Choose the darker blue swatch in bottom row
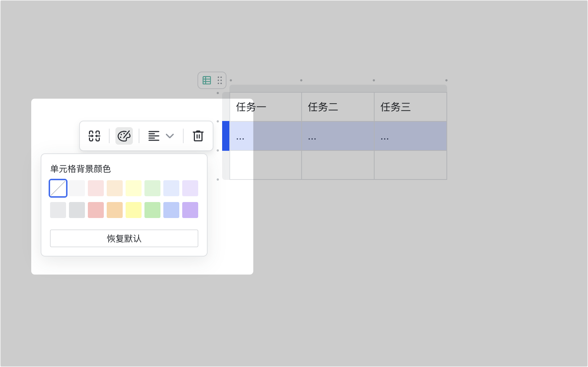This screenshot has width=588, height=367. 171,210
